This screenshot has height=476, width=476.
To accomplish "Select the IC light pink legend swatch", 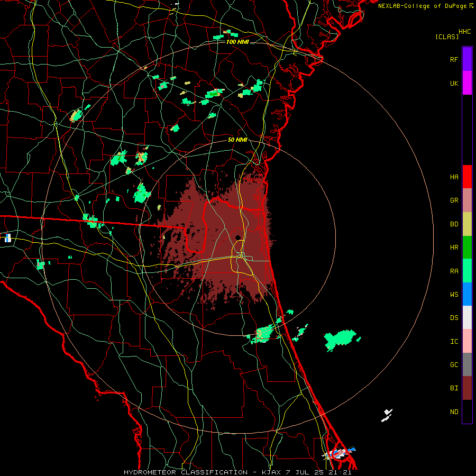I will click(x=467, y=341).
